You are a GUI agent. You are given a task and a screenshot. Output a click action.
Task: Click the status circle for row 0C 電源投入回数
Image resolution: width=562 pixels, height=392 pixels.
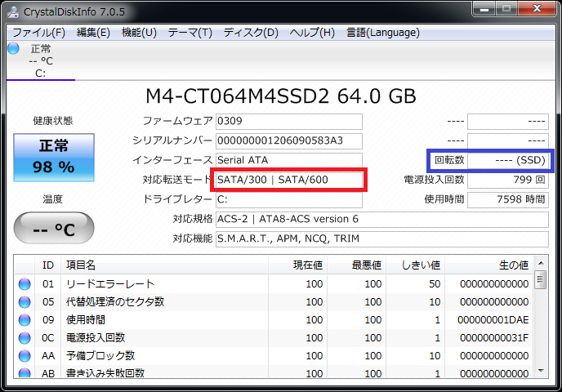point(25,337)
